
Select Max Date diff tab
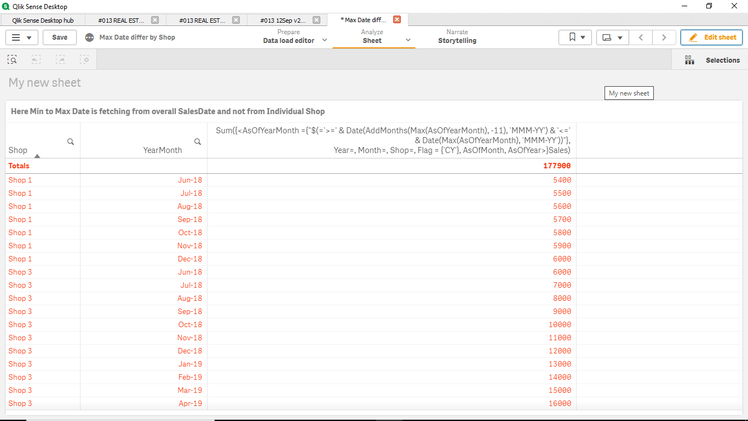tap(363, 20)
